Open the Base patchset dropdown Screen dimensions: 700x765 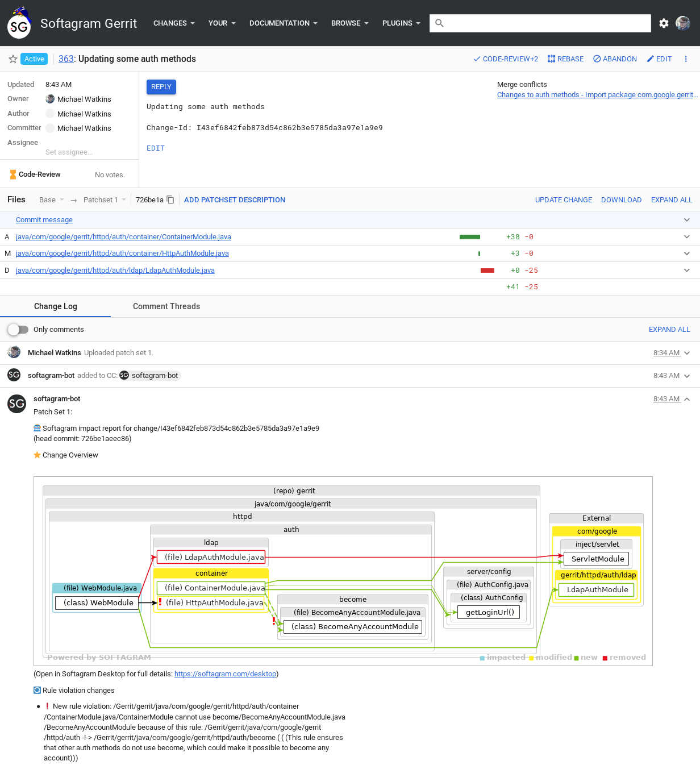[x=52, y=200]
